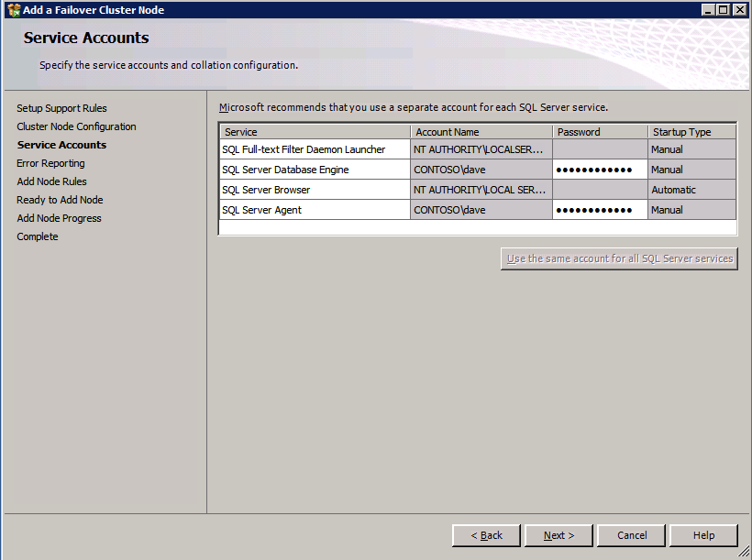Click the installer icon in the title bar
Screen dimensions: 752x560
pos(14,9)
